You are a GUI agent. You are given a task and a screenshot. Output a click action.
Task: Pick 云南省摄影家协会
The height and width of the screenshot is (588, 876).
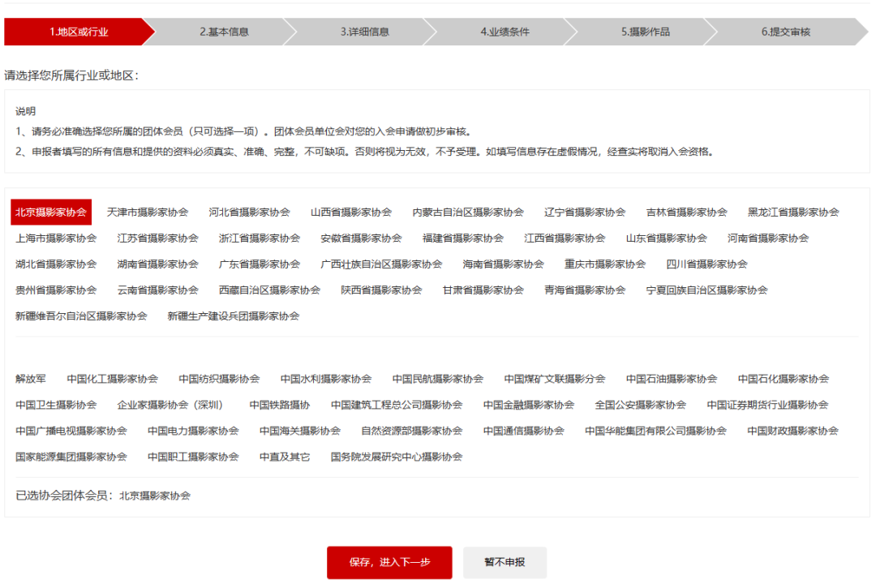click(x=157, y=290)
